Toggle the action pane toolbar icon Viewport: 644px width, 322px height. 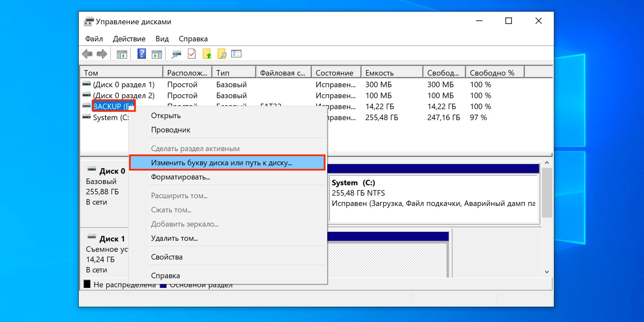[x=157, y=54]
